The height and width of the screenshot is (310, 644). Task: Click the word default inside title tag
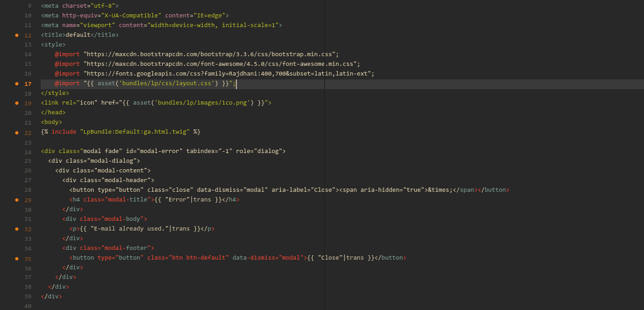78,35
